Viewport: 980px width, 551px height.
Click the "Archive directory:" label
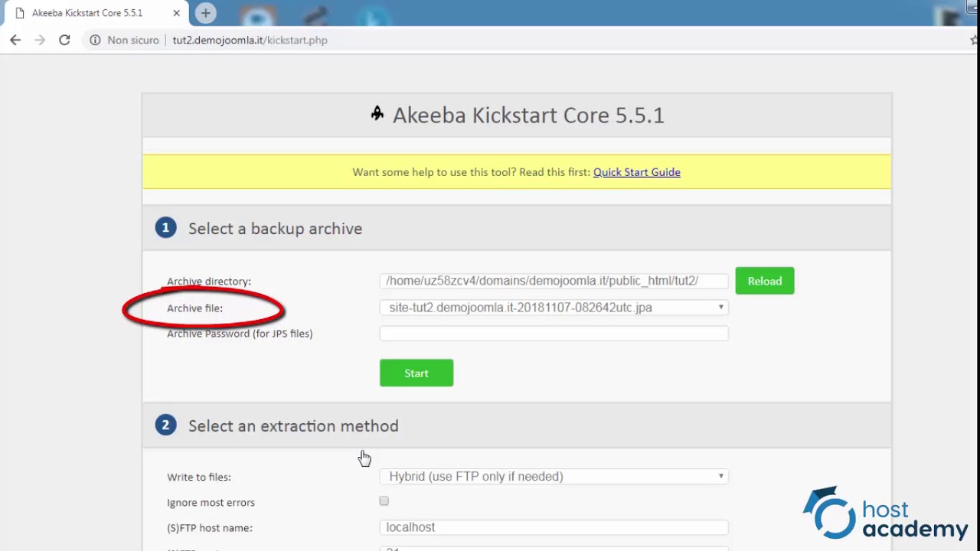click(x=209, y=282)
